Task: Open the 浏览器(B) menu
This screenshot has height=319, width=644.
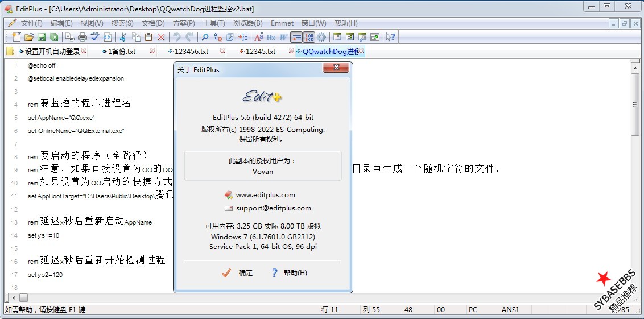Action: coord(247,23)
